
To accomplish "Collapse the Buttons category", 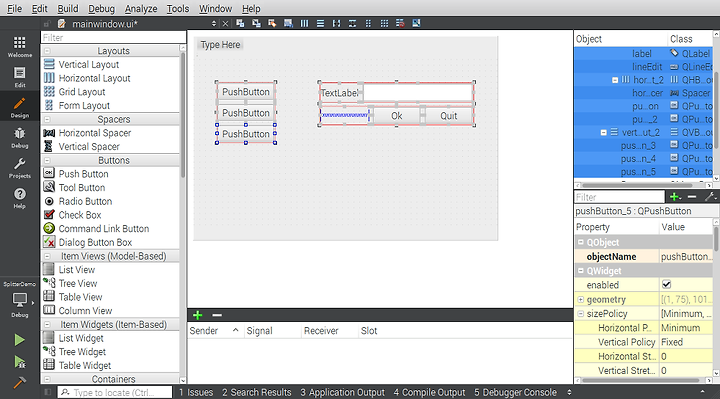I will click(47, 161).
